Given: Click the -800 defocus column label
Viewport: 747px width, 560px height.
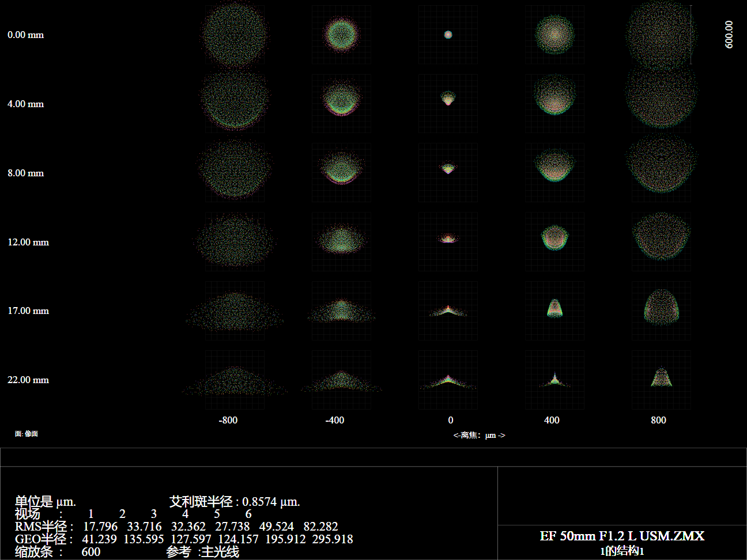Looking at the screenshot, I should (x=228, y=420).
